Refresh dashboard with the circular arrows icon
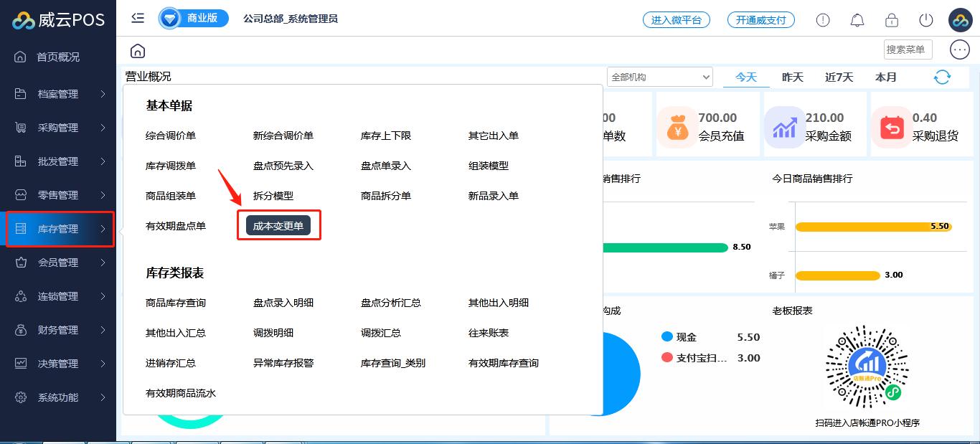Screen dimensions: 980x444 [x=942, y=77]
